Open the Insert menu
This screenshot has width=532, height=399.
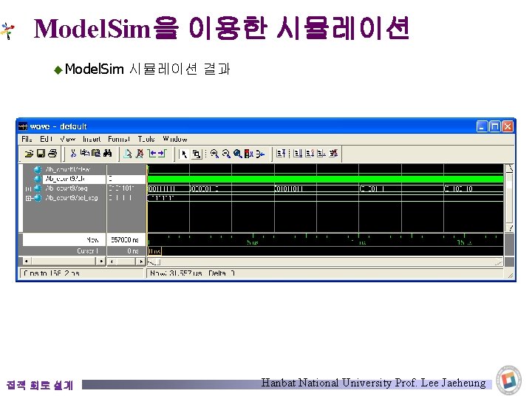click(x=92, y=139)
